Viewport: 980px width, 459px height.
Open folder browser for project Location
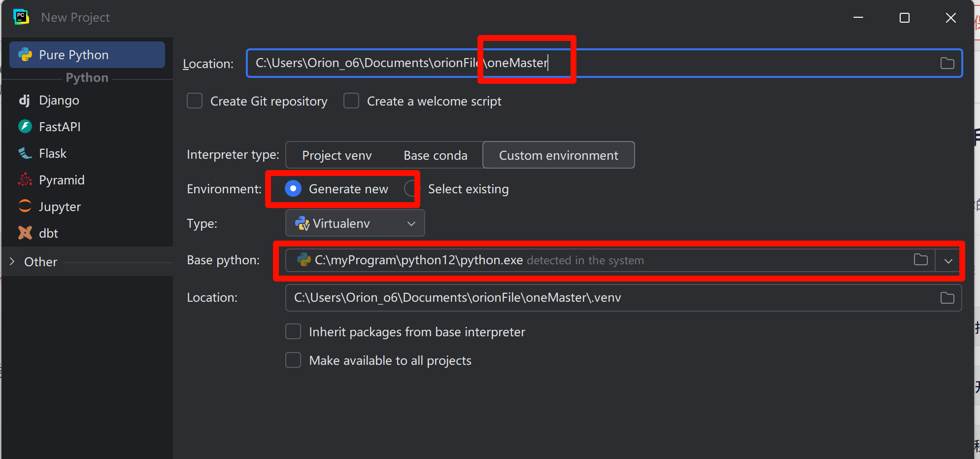(x=947, y=63)
